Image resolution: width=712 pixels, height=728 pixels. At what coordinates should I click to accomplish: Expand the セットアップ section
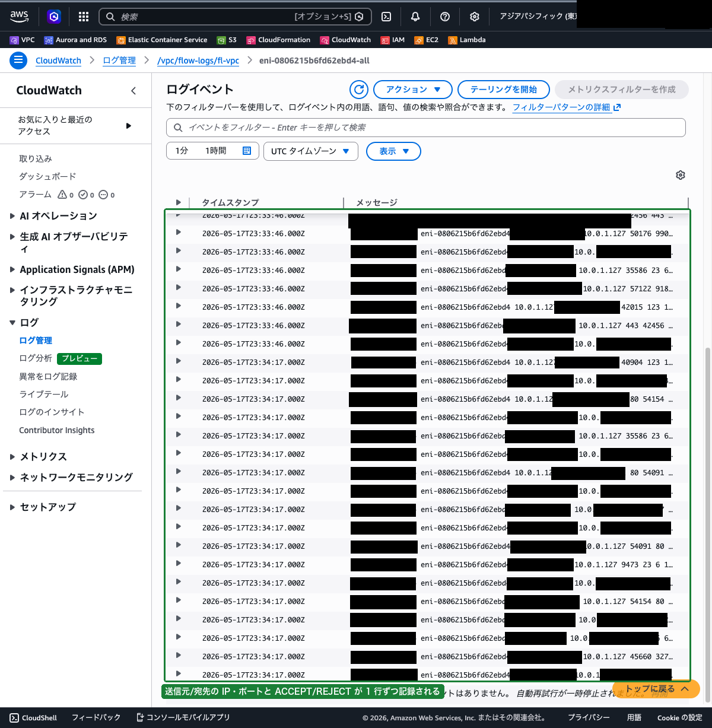tap(12, 507)
